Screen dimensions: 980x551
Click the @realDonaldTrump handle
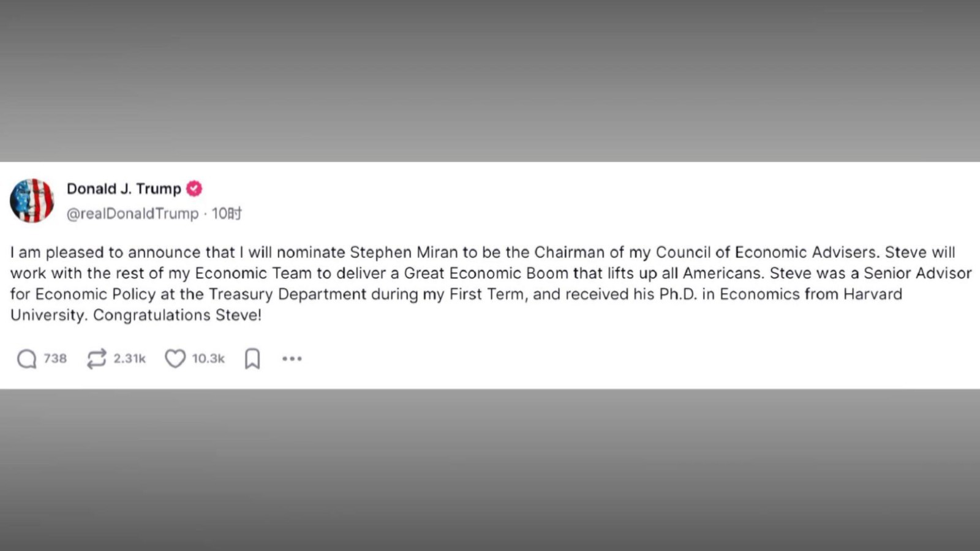click(132, 214)
